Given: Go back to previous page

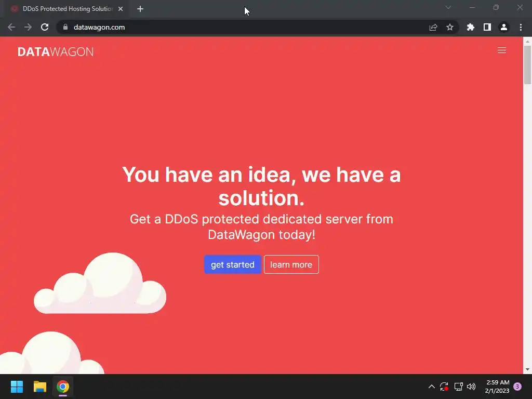Looking at the screenshot, I should (x=11, y=27).
